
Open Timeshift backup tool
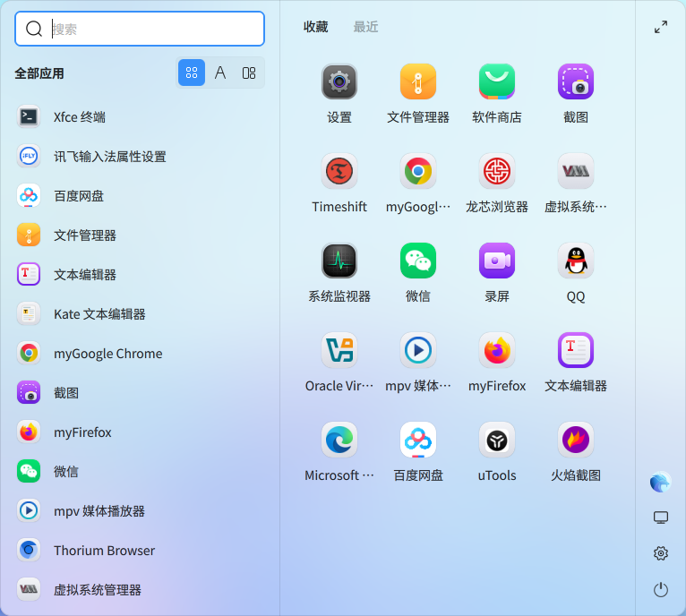tap(339, 171)
